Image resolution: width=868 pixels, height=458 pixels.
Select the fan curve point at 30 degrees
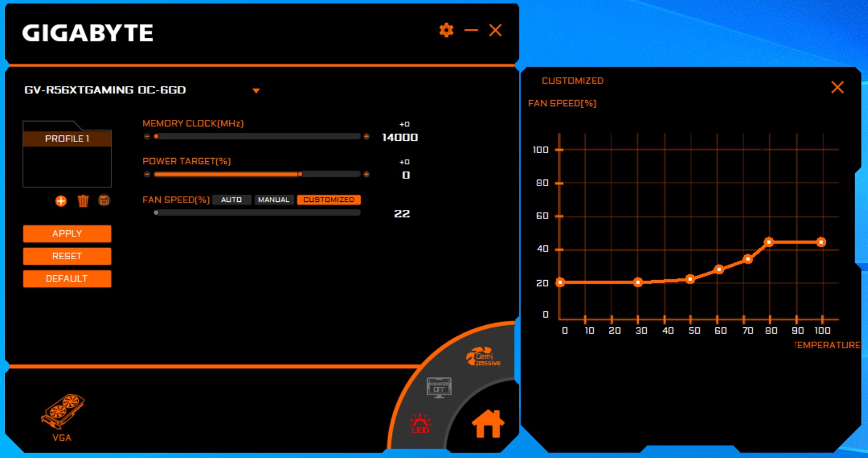pyautogui.click(x=638, y=282)
